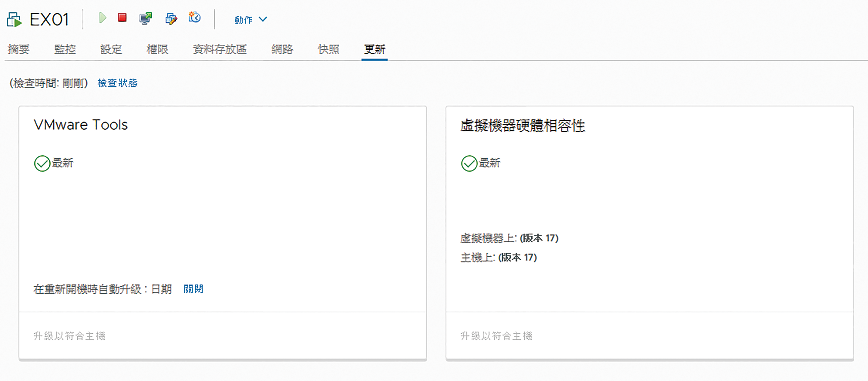Click the VMware Tools card title
Image resolution: width=868 pixels, height=381 pixels.
(81, 125)
